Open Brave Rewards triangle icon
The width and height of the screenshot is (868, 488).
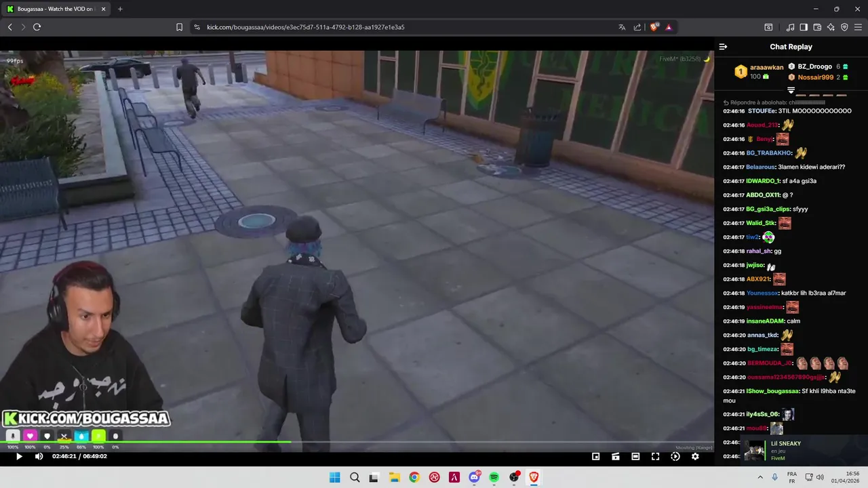click(669, 27)
